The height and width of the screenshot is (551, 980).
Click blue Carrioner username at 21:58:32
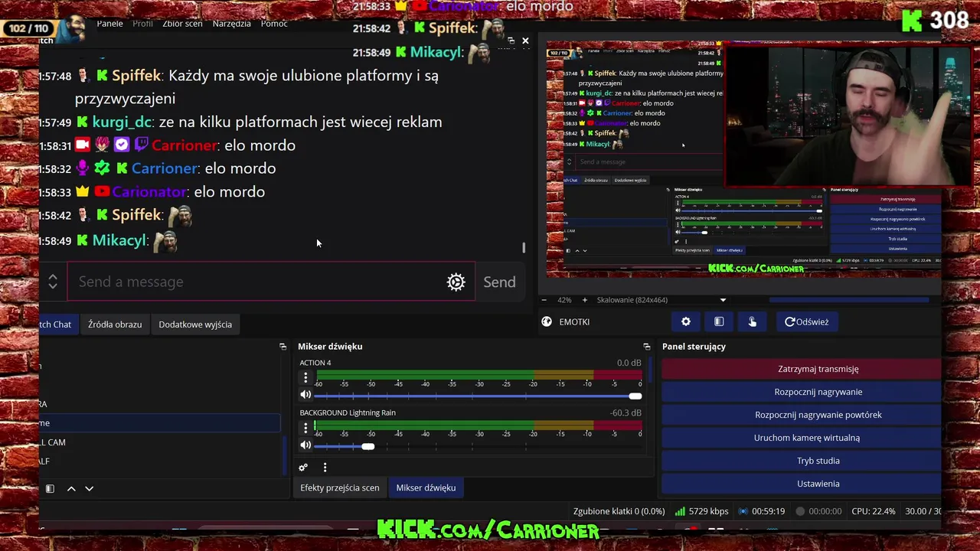coord(165,168)
